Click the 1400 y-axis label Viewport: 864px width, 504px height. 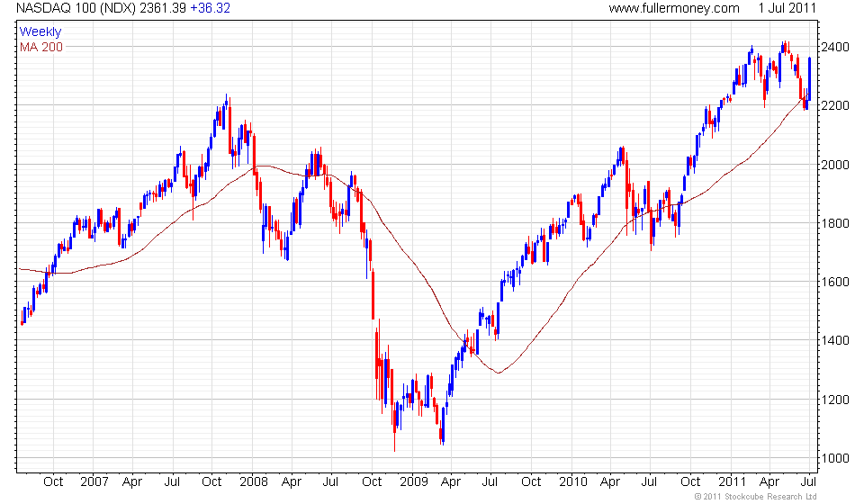pos(835,340)
